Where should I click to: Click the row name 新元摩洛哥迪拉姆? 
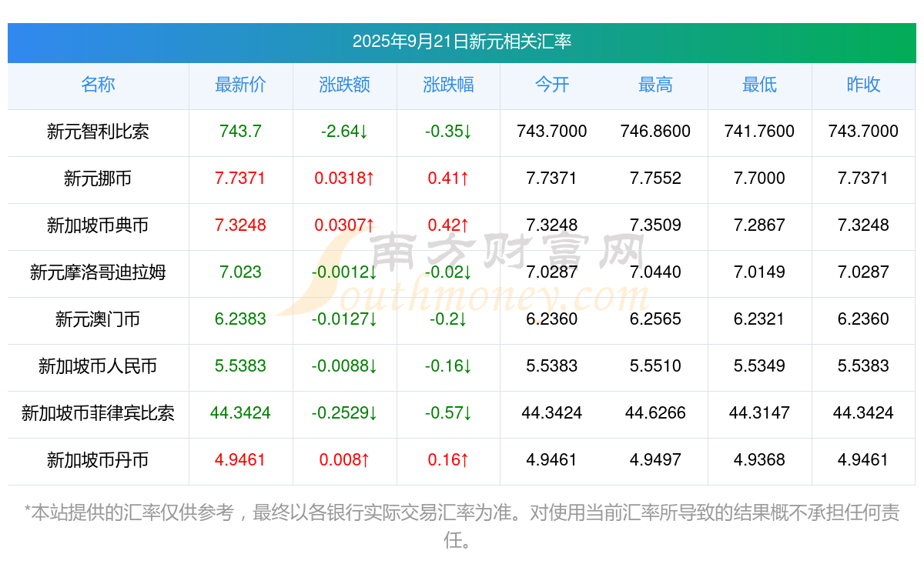coord(98,272)
